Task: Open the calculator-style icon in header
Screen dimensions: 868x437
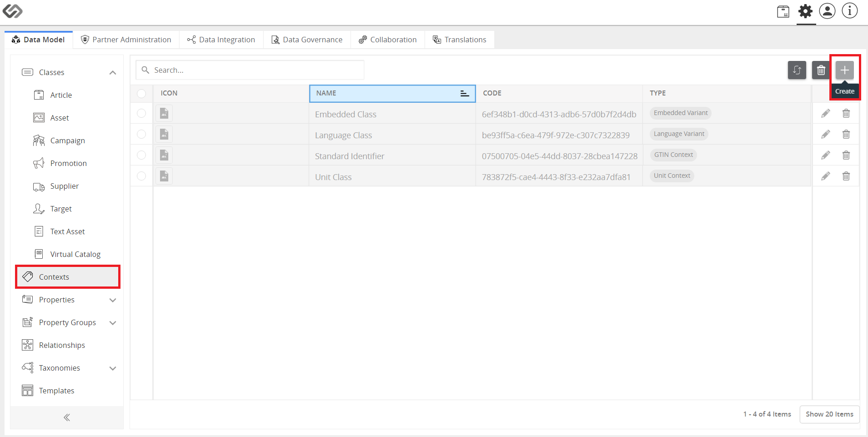Action: point(783,11)
